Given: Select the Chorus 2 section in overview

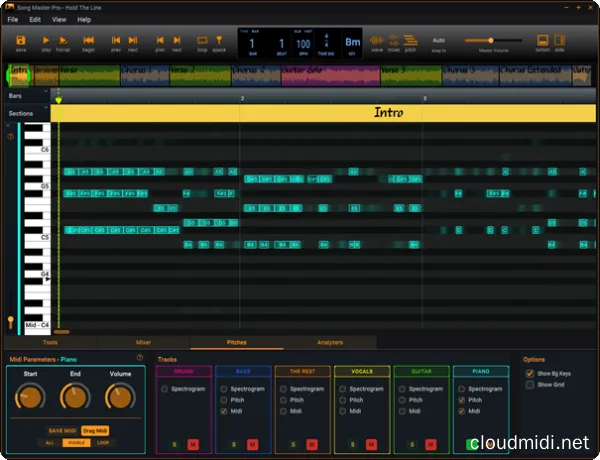Looking at the screenshot, I should coord(256,75).
